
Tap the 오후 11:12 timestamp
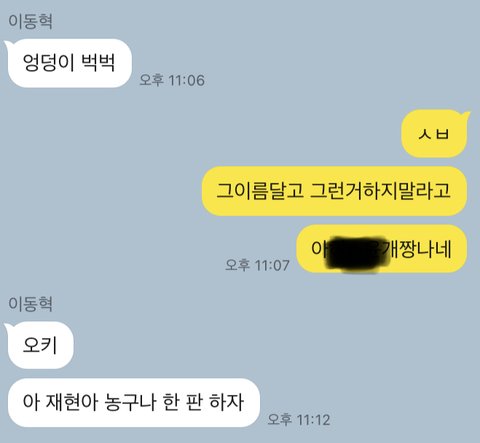click(299, 419)
